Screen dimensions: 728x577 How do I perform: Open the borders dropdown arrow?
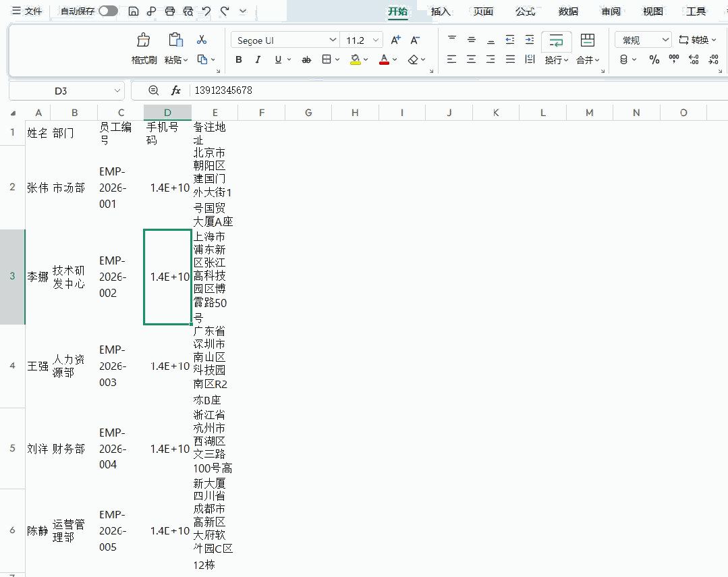[337, 59]
